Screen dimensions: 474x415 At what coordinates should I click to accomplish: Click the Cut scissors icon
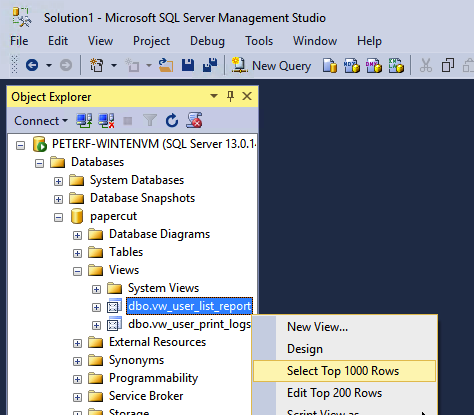tap(426, 65)
